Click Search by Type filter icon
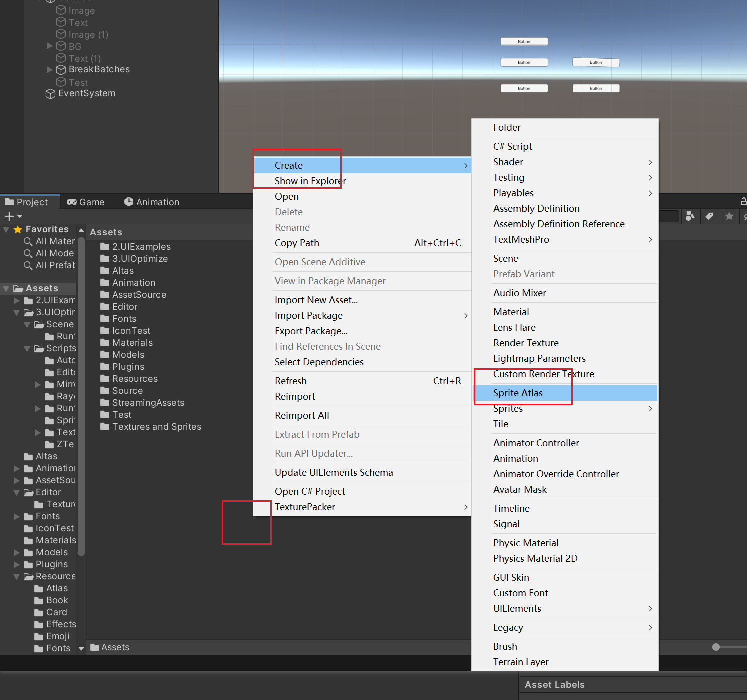The width and height of the screenshot is (747, 700). click(x=690, y=216)
